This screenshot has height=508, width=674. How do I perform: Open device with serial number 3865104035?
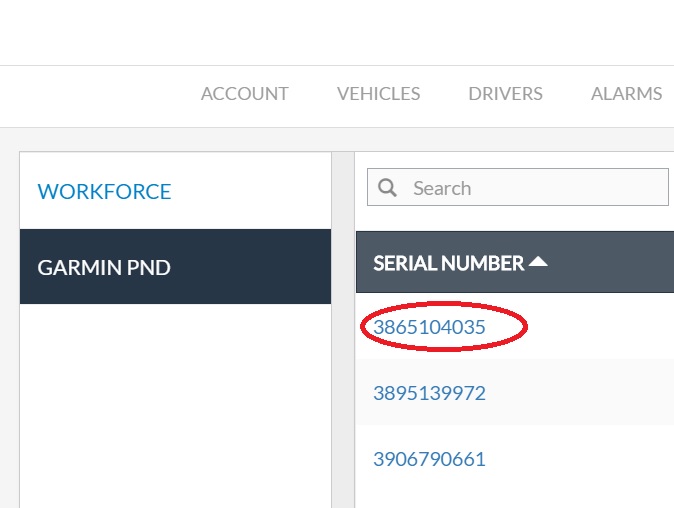tap(429, 327)
